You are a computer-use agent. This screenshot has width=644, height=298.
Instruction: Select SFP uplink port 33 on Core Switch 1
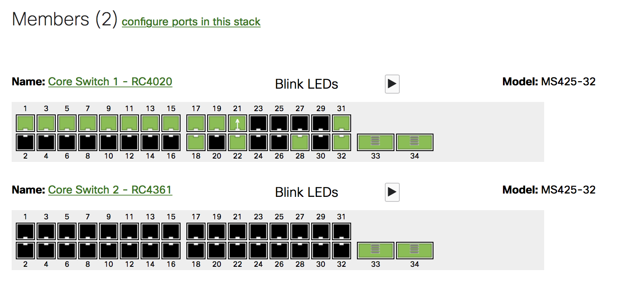click(375, 142)
